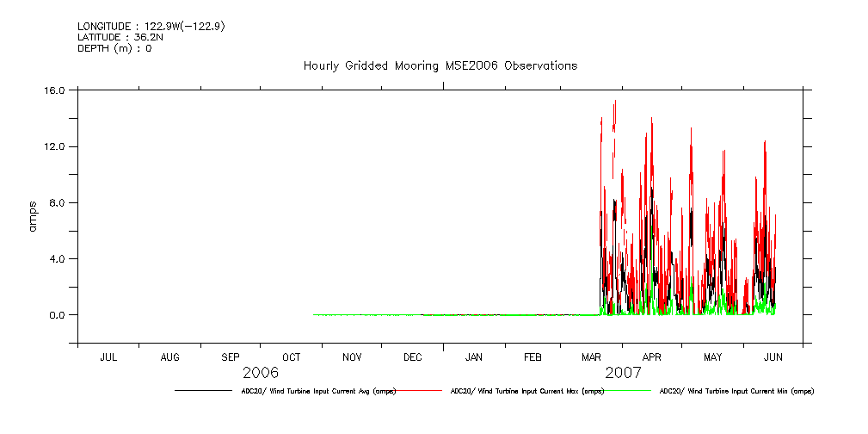Click the JUL month label on x-axis
The image size is (868, 434).
pyautogui.click(x=108, y=356)
